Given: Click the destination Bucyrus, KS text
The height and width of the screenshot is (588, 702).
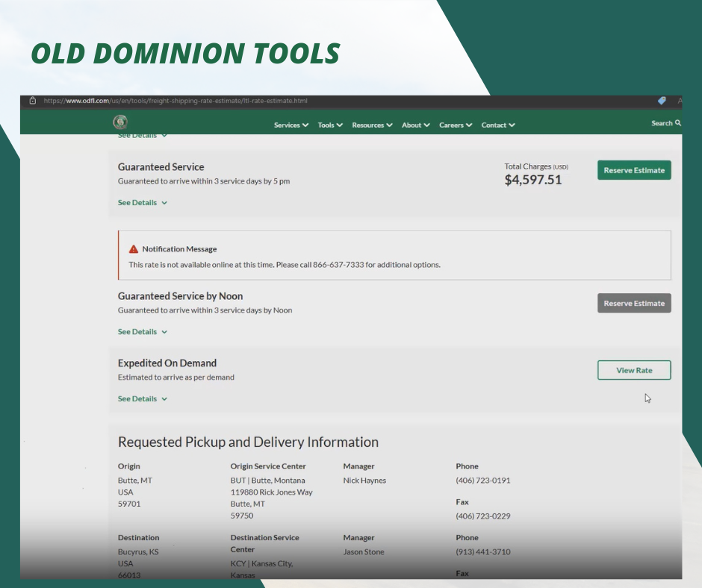Looking at the screenshot, I should coord(138,551).
